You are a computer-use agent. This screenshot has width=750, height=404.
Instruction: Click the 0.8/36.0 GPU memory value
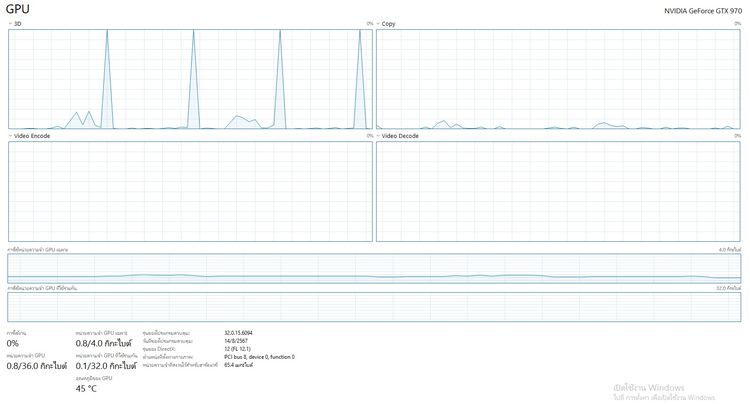pos(36,366)
